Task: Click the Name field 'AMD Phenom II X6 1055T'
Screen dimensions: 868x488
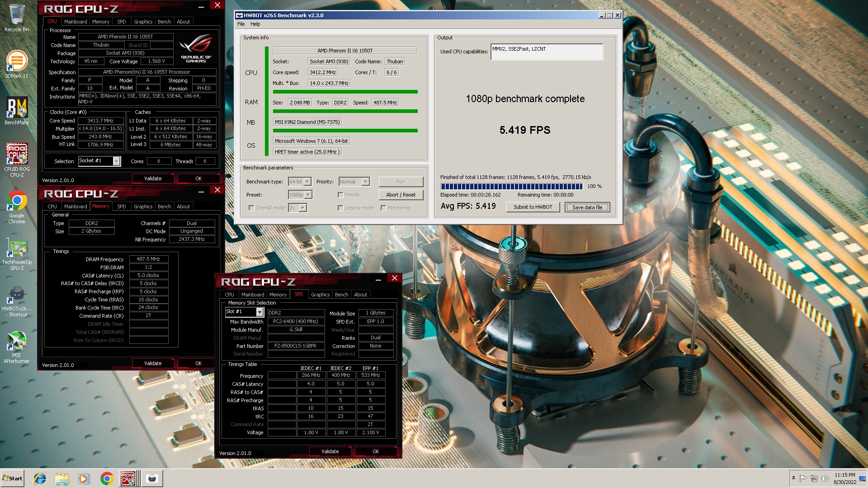Action: click(126, 37)
